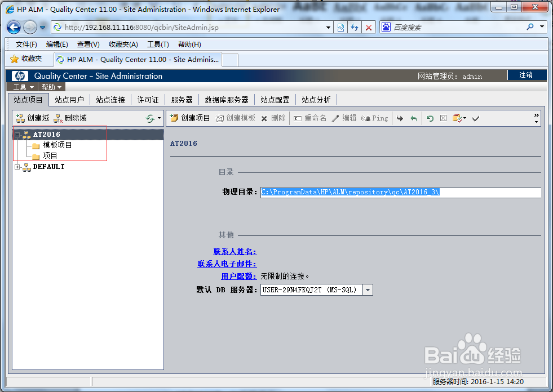The image size is (553, 392).
Task: Switch to the 站点连接 tab
Action: click(110, 100)
